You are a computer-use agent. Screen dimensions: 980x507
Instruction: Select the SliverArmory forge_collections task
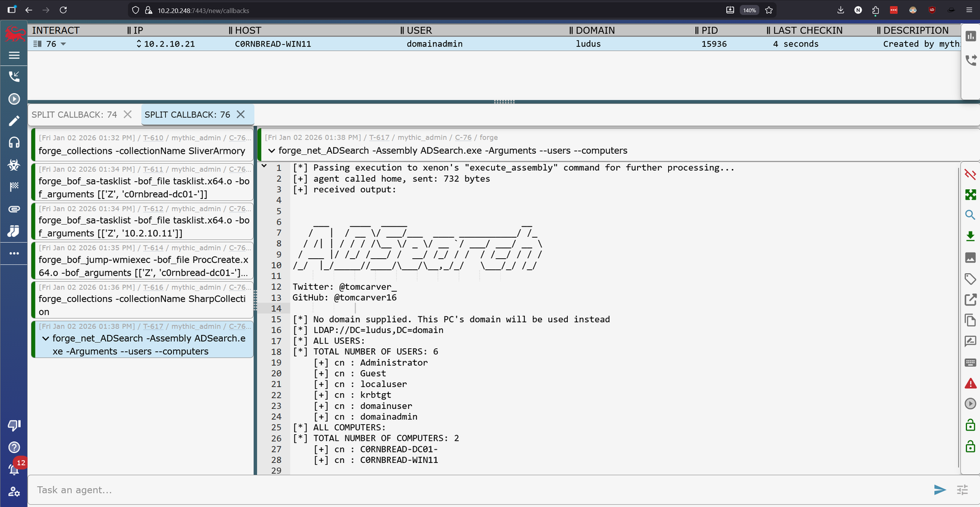(x=143, y=145)
